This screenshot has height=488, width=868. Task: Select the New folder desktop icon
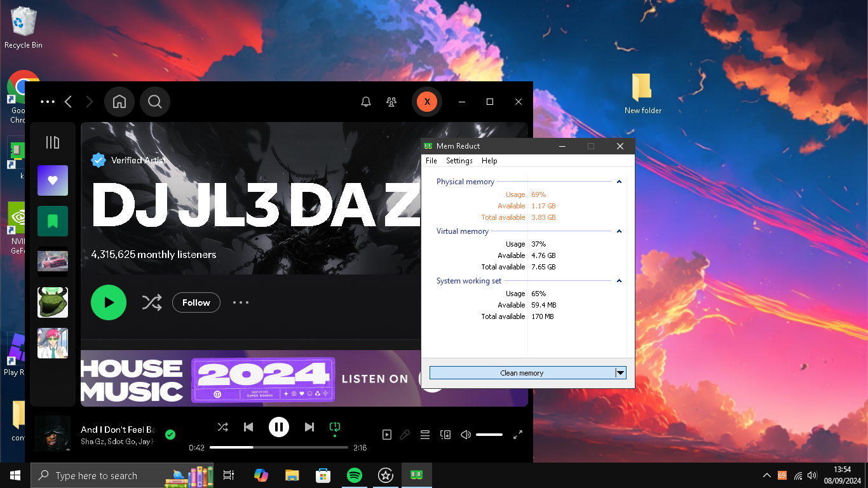pyautogui.click(x=642, y=94)
